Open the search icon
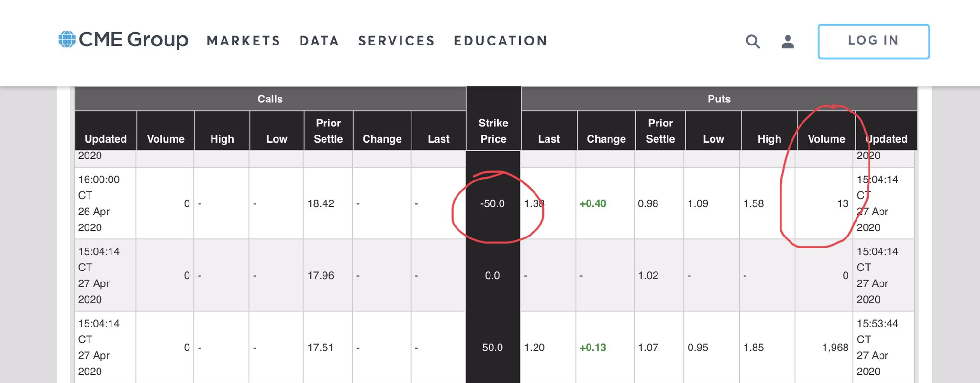Viewport: 980px width, 383px height. coord(752,42)
